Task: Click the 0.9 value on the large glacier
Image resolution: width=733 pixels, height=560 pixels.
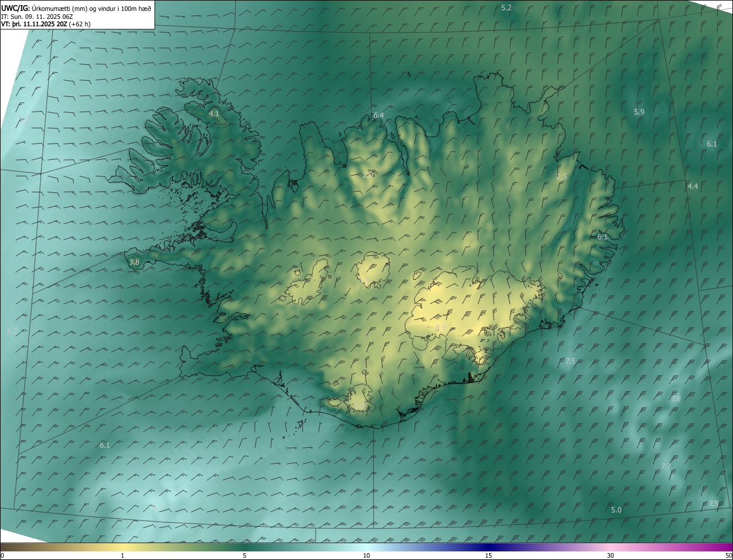Action: pyautogui.click(x=440, y=328)
